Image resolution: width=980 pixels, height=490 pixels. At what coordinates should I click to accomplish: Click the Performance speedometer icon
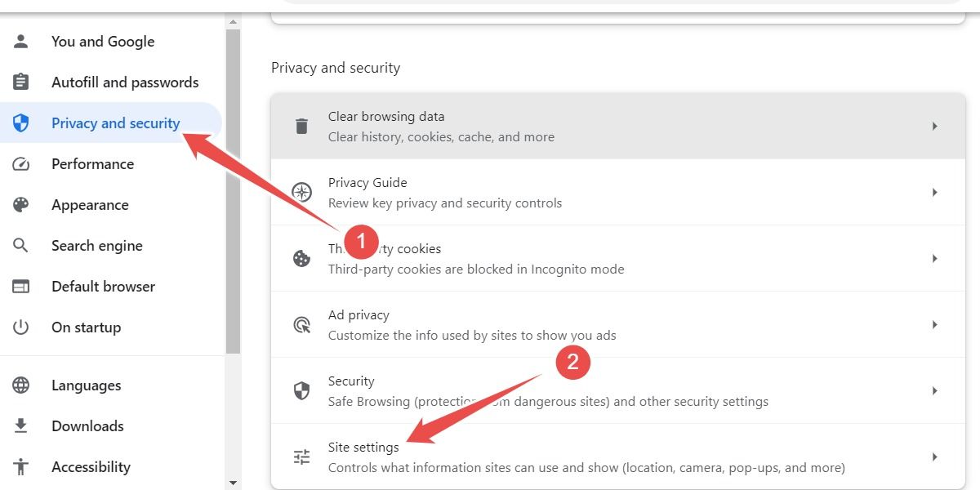(x=22, y=163)
